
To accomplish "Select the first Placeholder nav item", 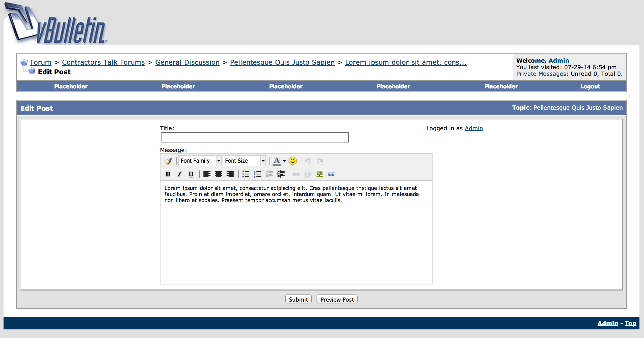I will pos(71,86).
